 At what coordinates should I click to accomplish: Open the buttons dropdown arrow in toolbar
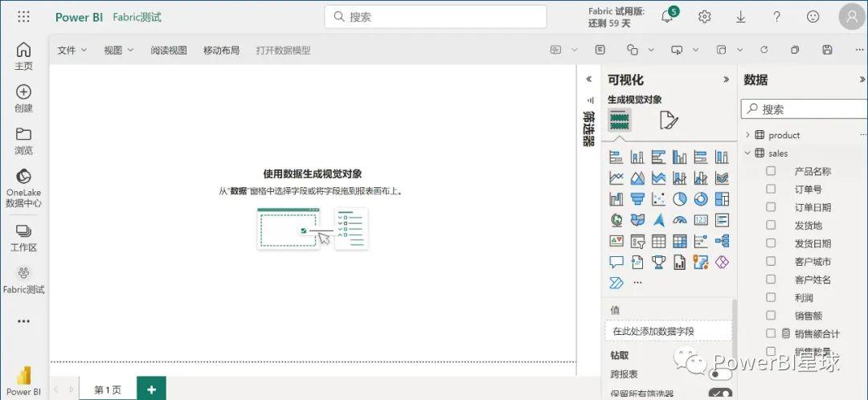point(695,50)
